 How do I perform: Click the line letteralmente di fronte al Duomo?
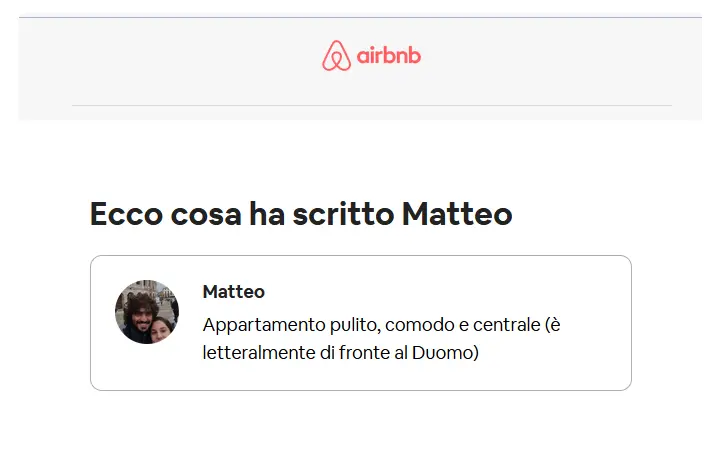341,353
